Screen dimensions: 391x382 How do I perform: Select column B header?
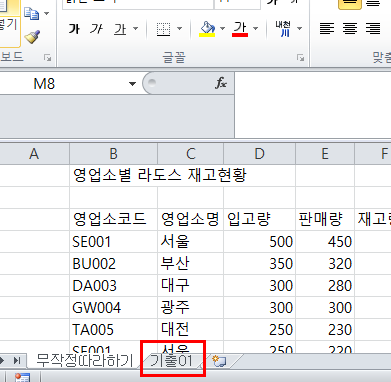point(113,154)
